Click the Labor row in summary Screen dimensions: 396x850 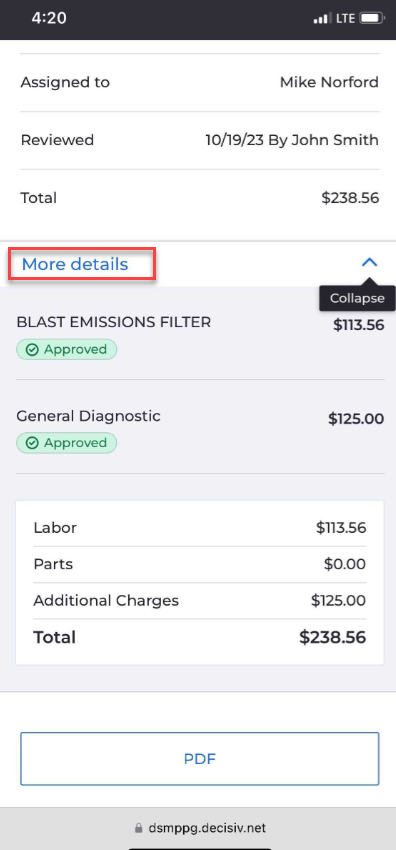(199, 527)
